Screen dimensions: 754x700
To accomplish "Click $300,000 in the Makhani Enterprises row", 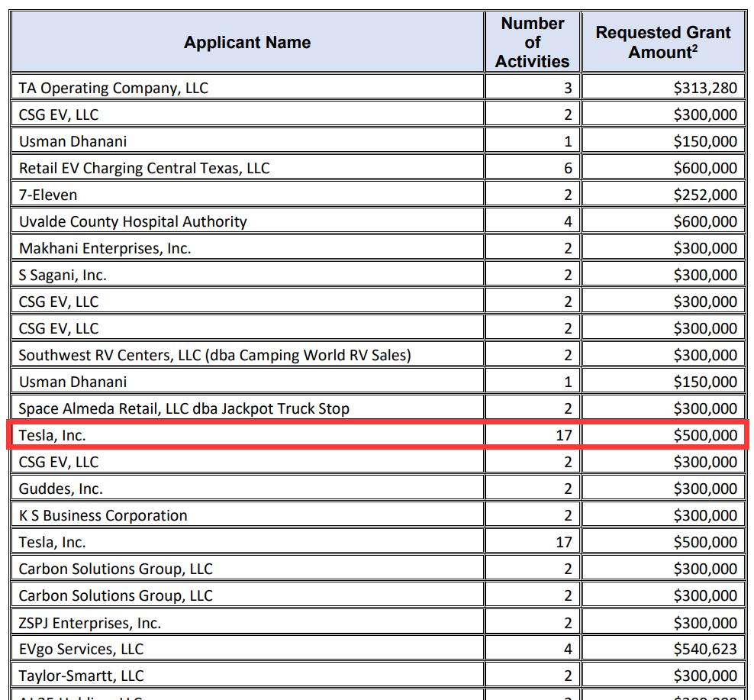I will (x=663, y=248).
